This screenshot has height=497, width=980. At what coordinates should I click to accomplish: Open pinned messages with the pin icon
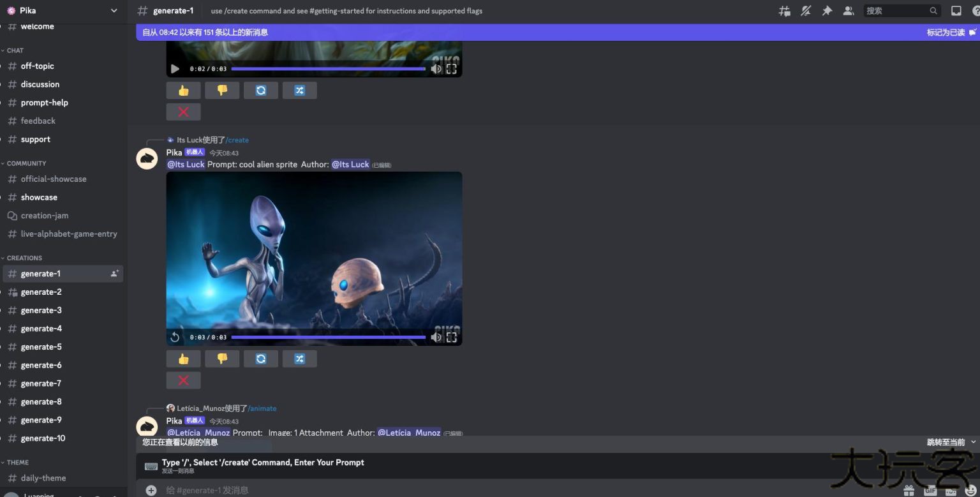[827, 11]
